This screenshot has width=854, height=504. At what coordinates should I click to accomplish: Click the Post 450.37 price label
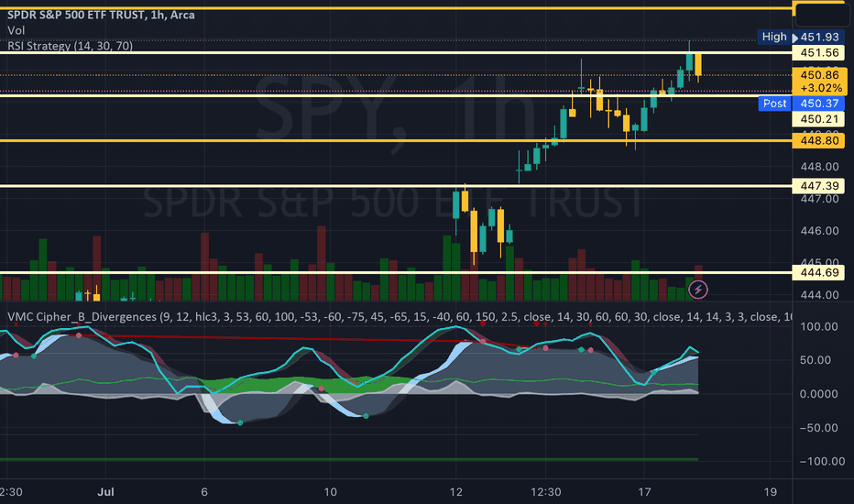click(801, 104)
